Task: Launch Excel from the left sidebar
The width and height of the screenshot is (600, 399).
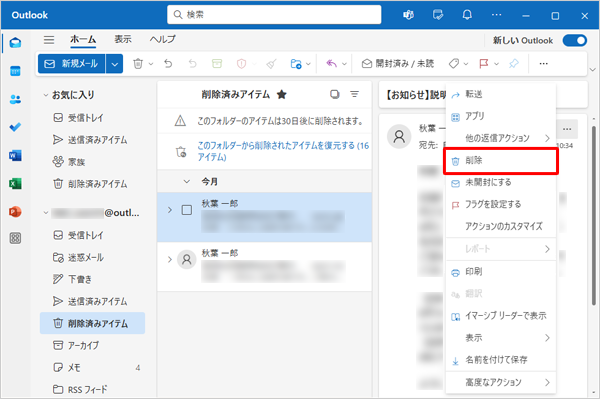Action: tap(15, 184)
